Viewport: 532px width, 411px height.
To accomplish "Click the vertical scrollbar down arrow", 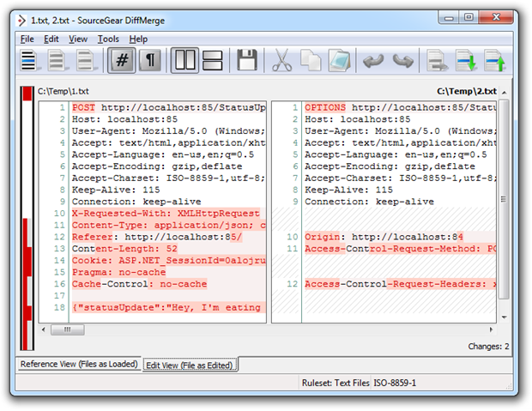I will tap(505, 317).
